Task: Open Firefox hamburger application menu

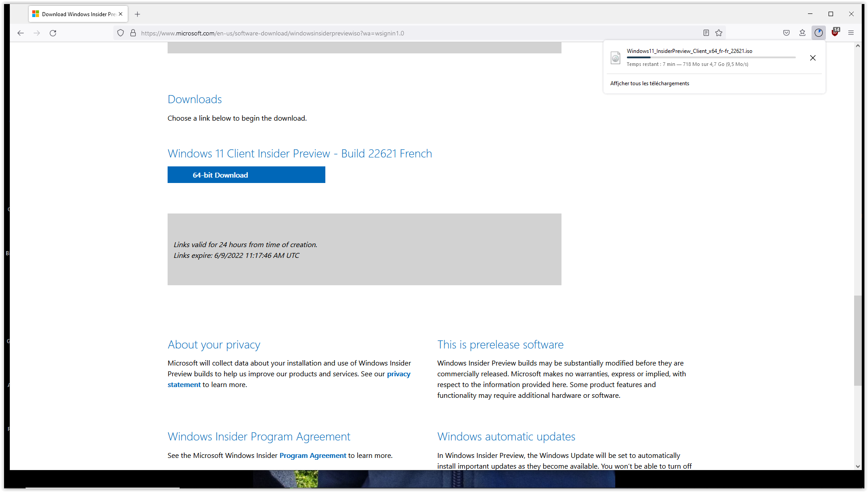Action: coord(851,33)
